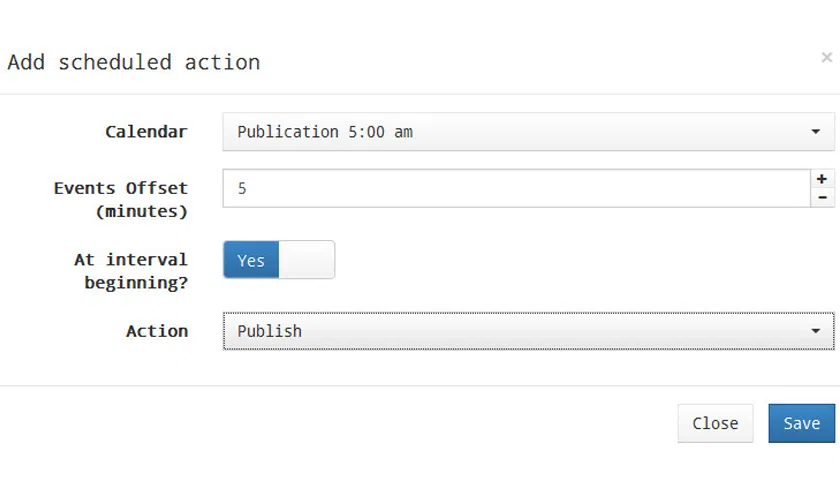Click the caret arrow in the Calendar field
This screenshot has width=840, height=500.
coord(815,132)
